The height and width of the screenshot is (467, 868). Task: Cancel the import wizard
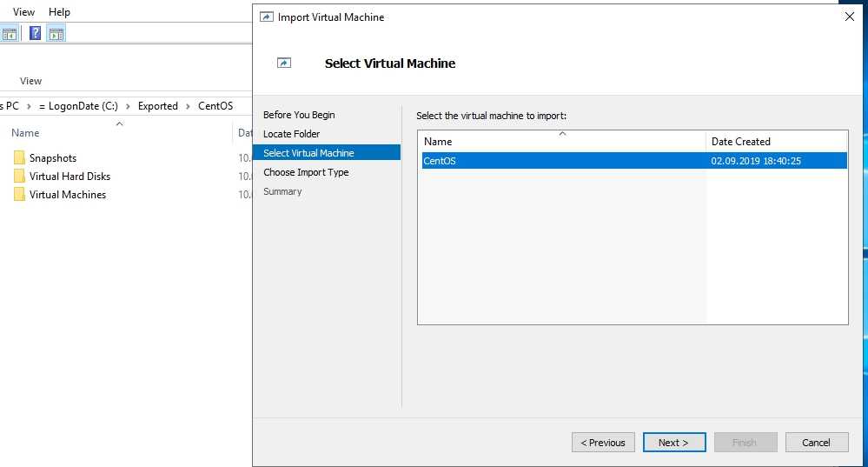coord(816,443)
